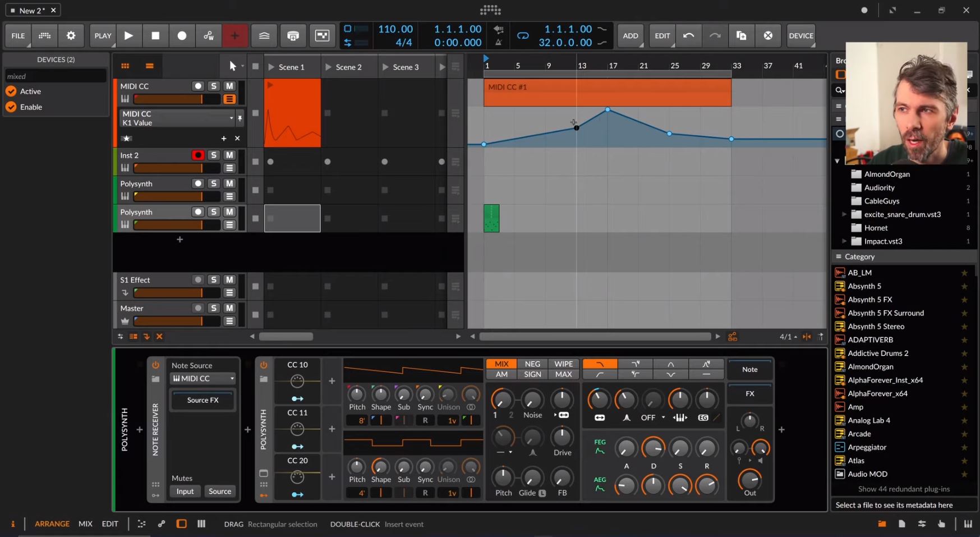980x537 pixels.
Task: Click the Source FX button in the Note Source panel
Action: click(202, 400)
